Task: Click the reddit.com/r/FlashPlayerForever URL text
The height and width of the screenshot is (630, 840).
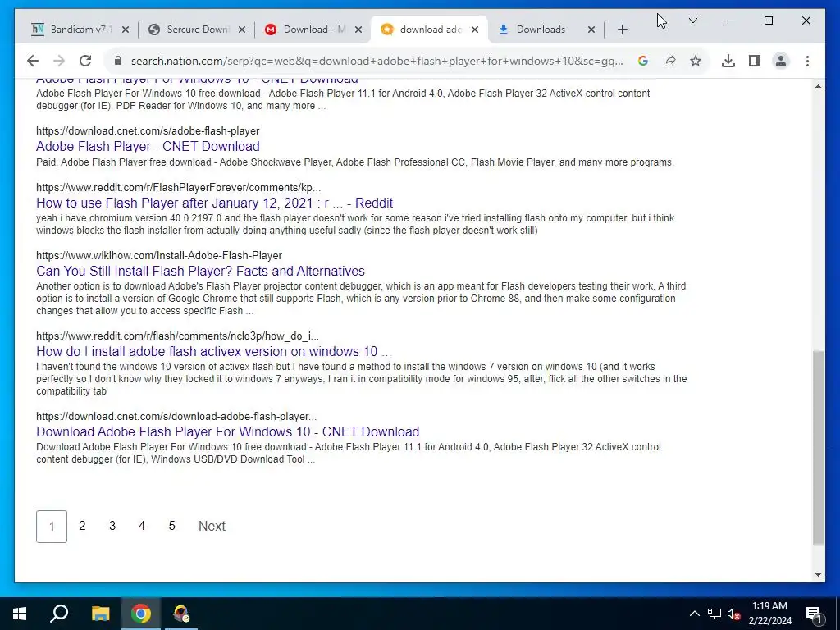Action: 178,188
